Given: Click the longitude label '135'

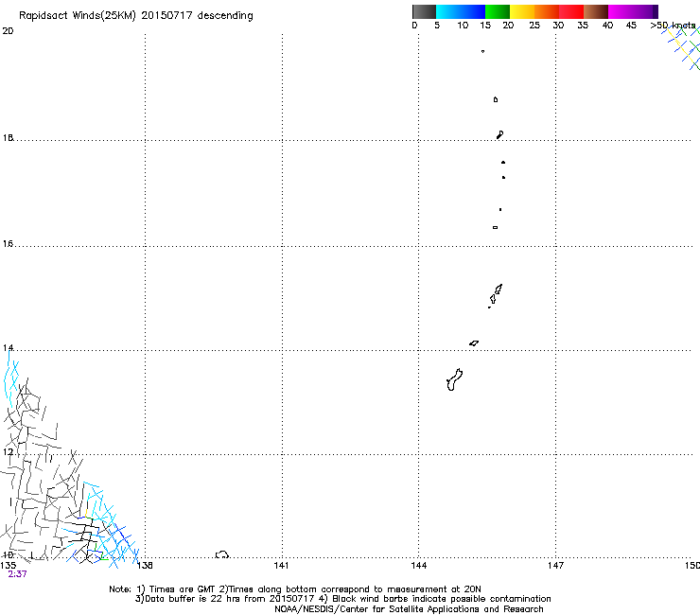Looking at the screenshot, I should tap(8, 566).
